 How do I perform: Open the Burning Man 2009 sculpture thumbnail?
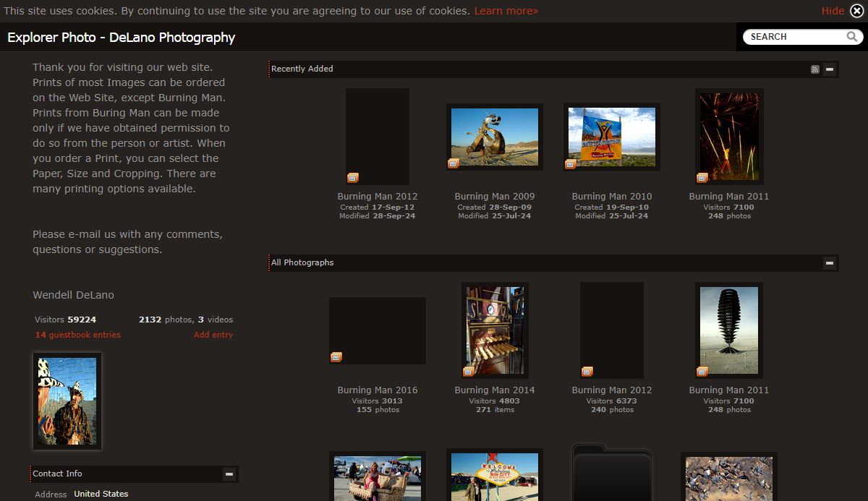pyautogui.click(x=495, y=137)
